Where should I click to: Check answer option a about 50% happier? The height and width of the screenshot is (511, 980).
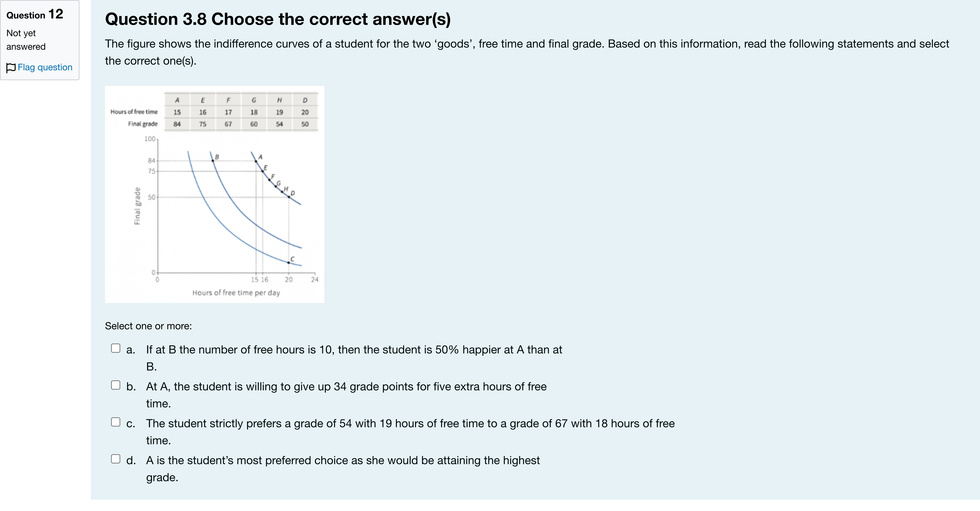pos(116,348)
